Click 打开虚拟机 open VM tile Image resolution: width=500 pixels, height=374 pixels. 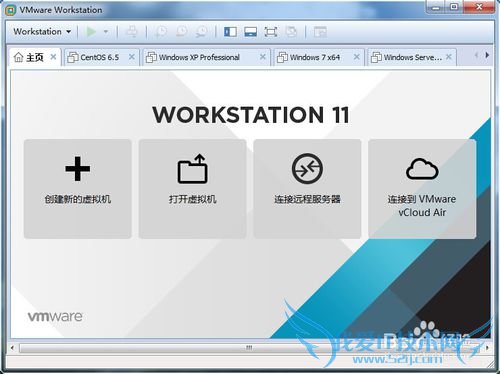[x=192, y=189]
